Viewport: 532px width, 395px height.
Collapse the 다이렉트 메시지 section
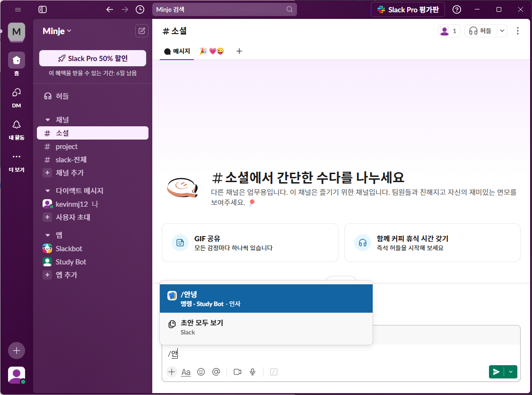48,191
